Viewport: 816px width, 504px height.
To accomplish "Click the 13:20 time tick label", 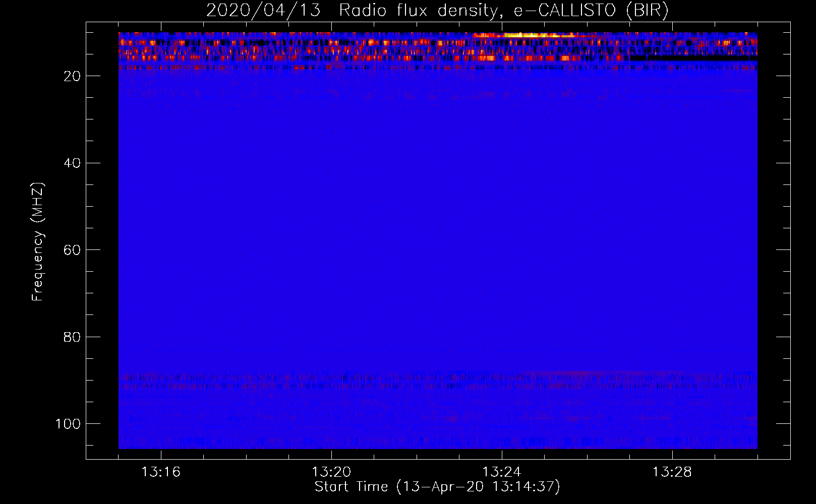I will [331, 472].
